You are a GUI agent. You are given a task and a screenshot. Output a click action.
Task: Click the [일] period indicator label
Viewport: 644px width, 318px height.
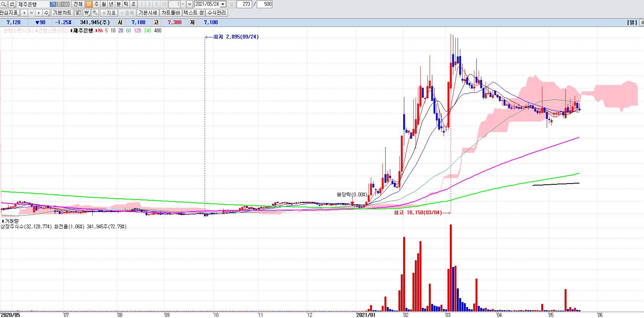point(632,23)
